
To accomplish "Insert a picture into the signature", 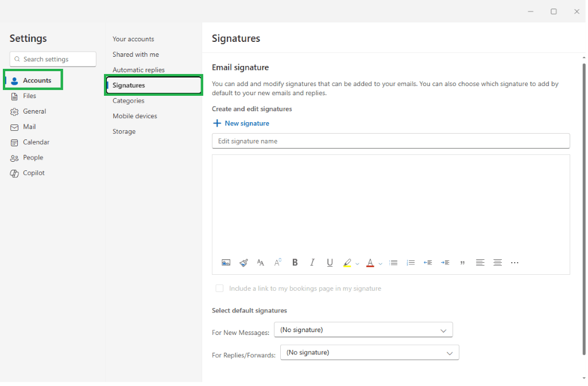I will click(226, 263).
